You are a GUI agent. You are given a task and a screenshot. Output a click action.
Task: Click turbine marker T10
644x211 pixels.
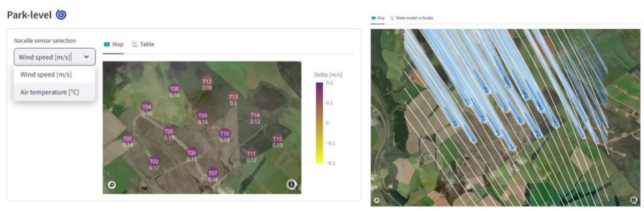pyautogui.click(x=224, y=134)
